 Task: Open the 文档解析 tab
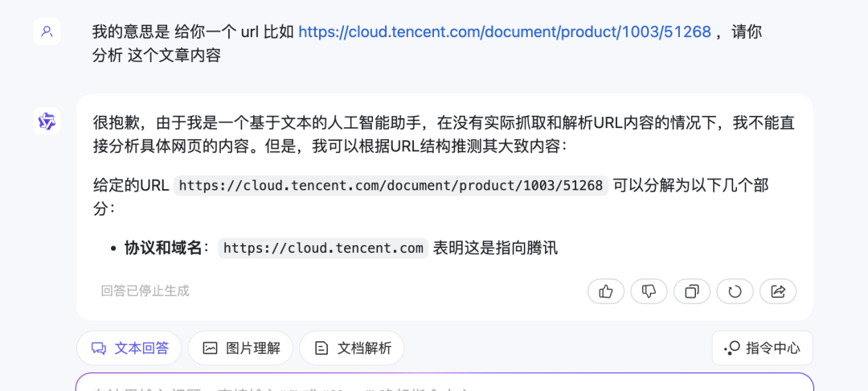pos(352,348)
